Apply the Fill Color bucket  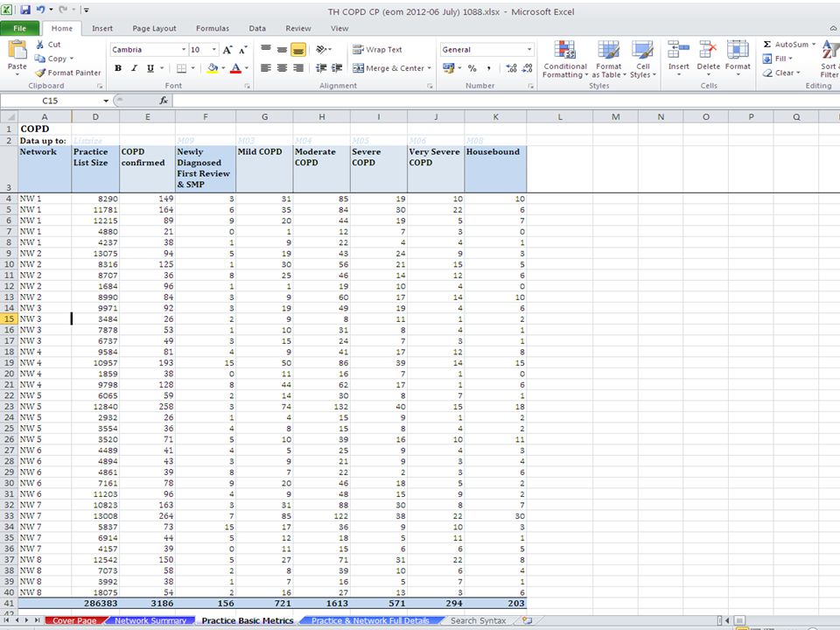pos(213,68)
